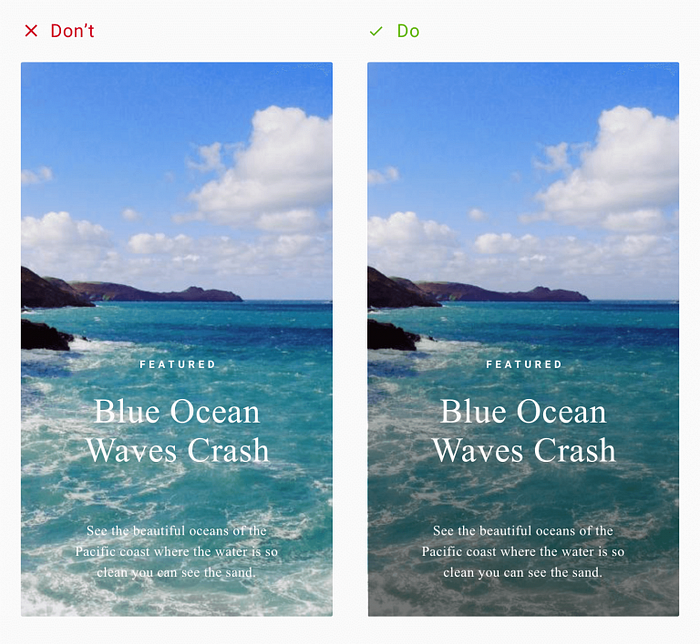Click "Blue Ocean" title line in right card
This screenshot has width=700, height=644.
(x=523, y=411)
